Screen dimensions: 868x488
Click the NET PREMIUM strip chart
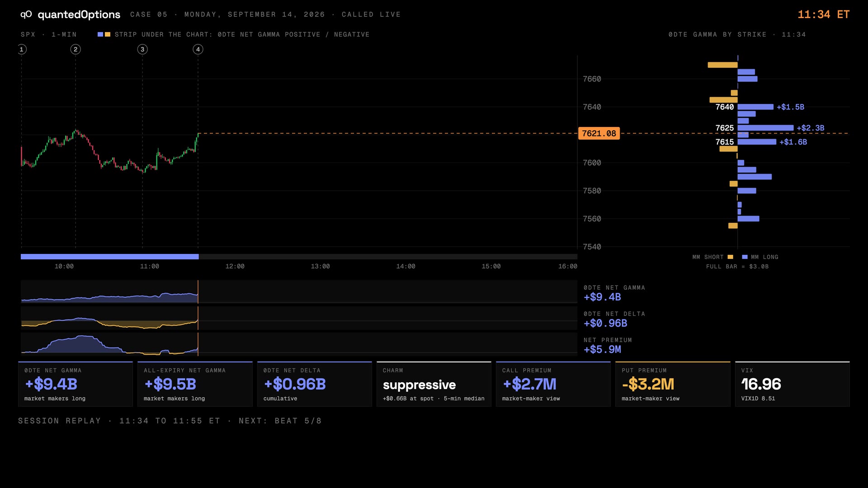tap(299, 344)
